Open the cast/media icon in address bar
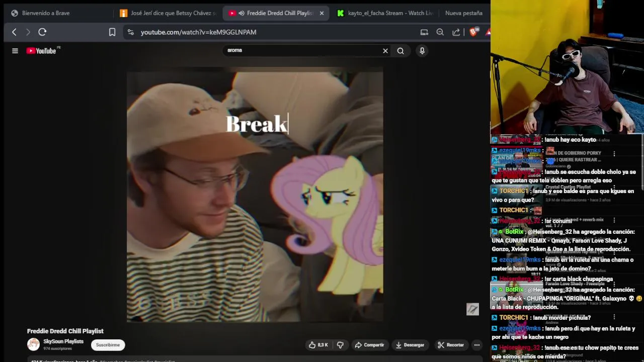Image resolution: width=644 pixels, height=362 pixels. [424, 32]
